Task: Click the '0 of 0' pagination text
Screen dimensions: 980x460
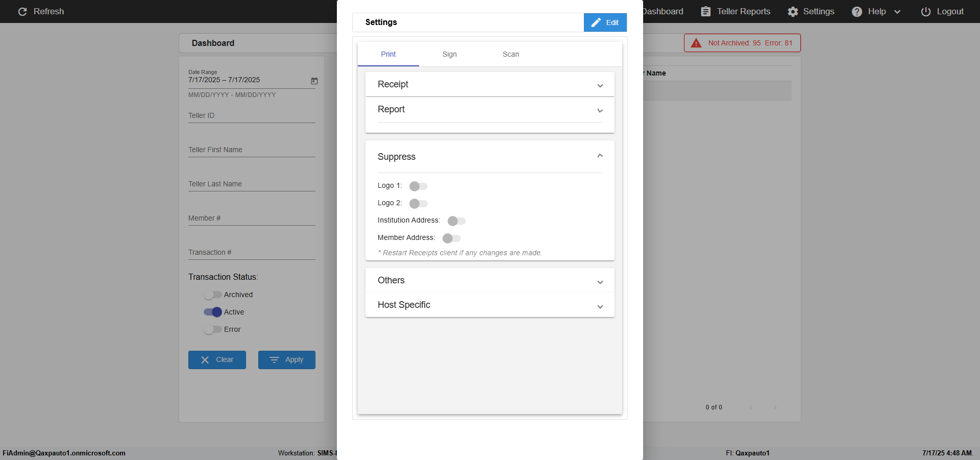Action: [714, 407]
